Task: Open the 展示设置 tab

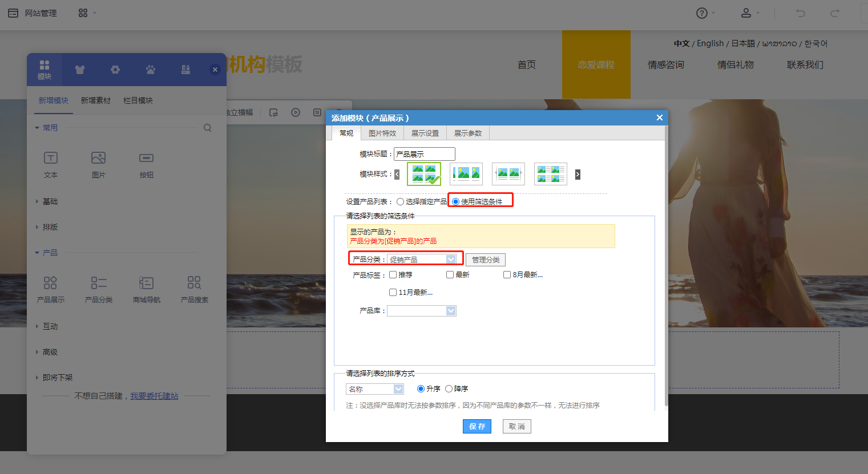Action: click(425, 133)
